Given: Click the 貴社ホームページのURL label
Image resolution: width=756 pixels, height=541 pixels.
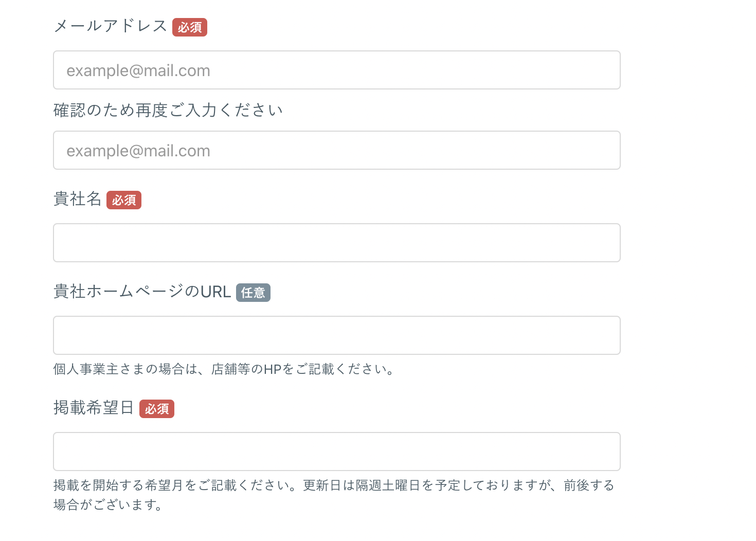Looking at the screenshot, I should tap(142, 292).
